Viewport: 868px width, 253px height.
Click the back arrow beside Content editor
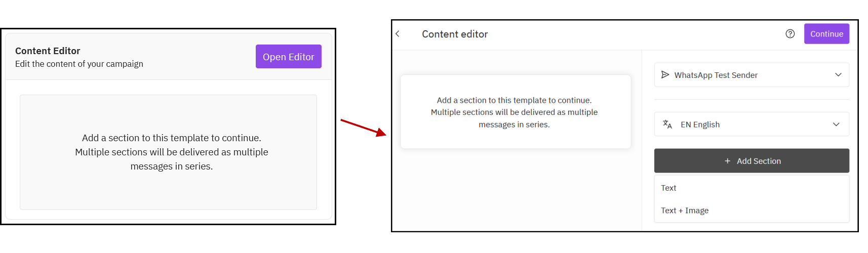tap(398, 34)
